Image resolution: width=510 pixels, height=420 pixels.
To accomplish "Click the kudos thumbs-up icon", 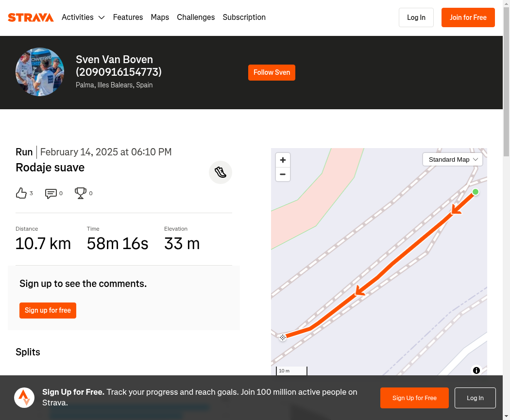I will tap(21, 193).
